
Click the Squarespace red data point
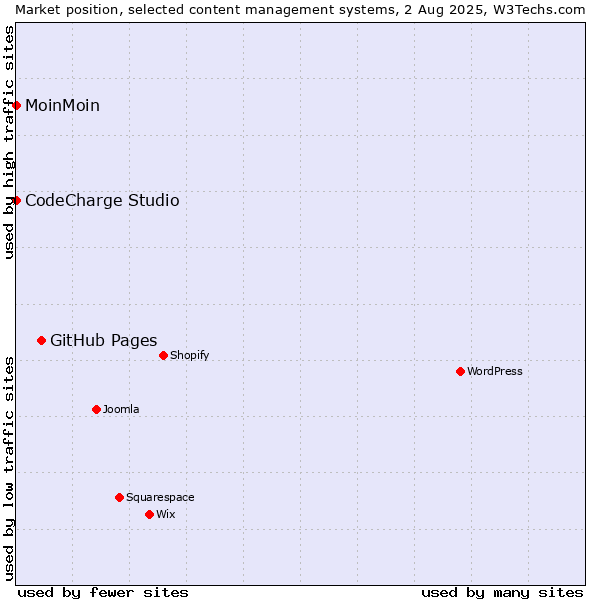coord(119,497)
